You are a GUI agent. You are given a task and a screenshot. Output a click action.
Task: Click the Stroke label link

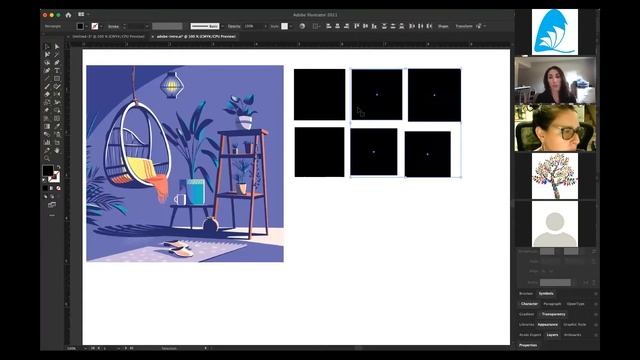[x=113, y=27]
